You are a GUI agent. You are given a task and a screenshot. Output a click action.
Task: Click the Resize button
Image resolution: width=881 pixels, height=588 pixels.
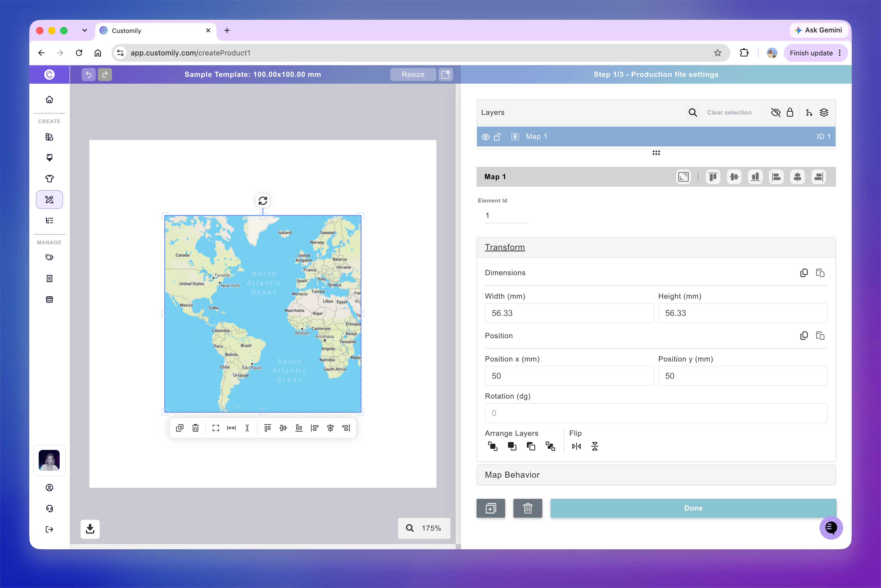pos(413,74)
